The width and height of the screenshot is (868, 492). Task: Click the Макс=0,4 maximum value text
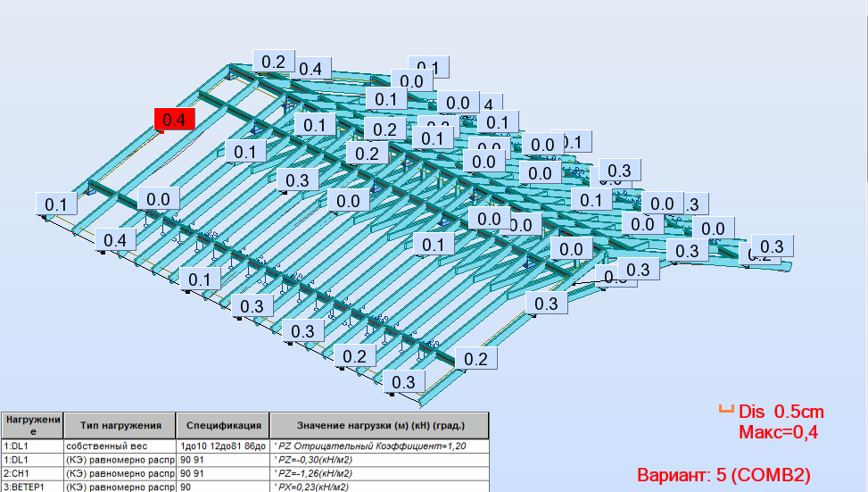[779, 433]
